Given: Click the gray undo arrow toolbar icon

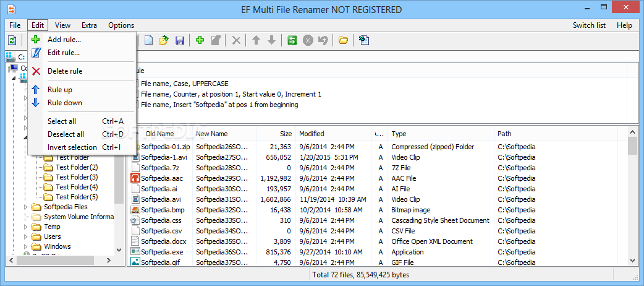Looking at the screenshot, I should 323,40.
